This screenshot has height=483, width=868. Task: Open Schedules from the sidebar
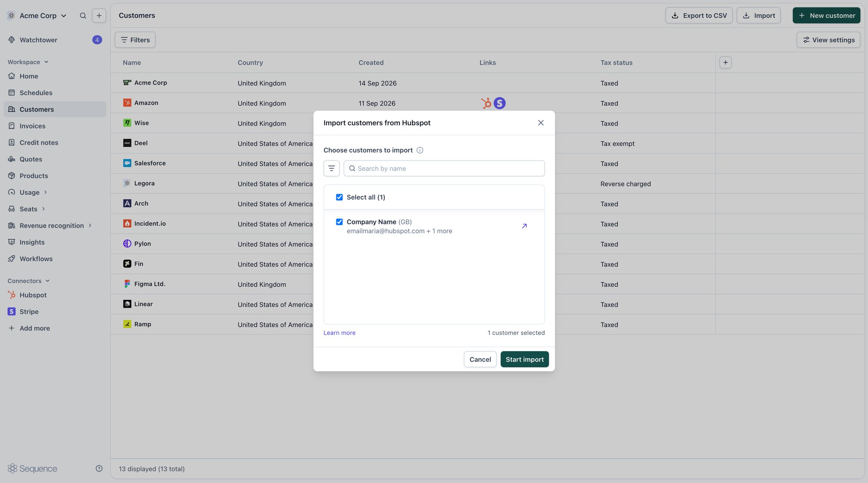click(x=55, y=93)
